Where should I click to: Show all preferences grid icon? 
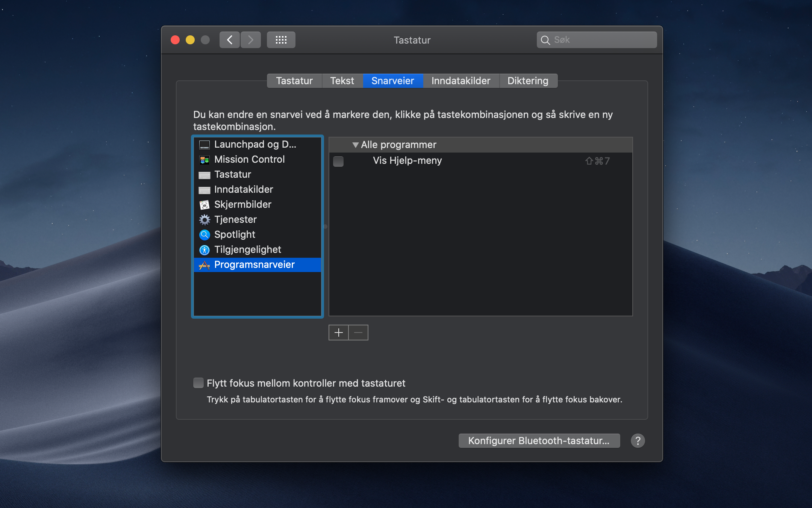pyautogui.click(x=281, y=40)
